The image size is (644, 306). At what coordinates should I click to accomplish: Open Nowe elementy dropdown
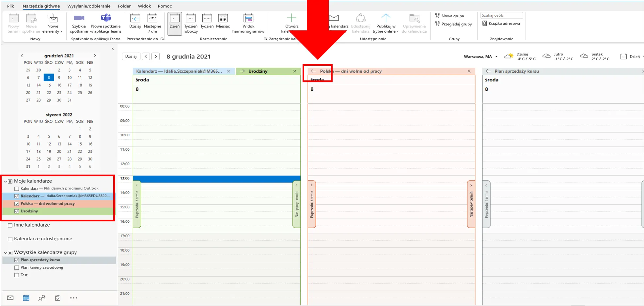coord(53,29)
